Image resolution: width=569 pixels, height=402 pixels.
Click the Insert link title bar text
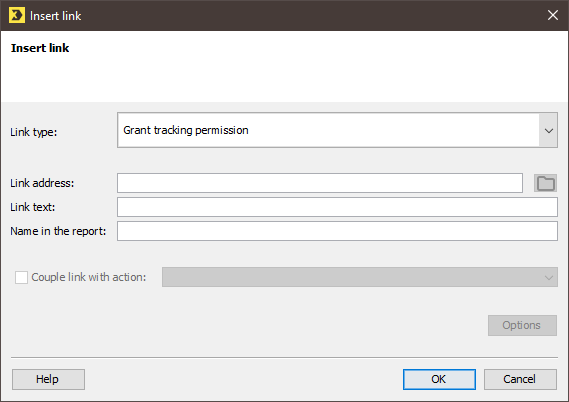[56, 16]
